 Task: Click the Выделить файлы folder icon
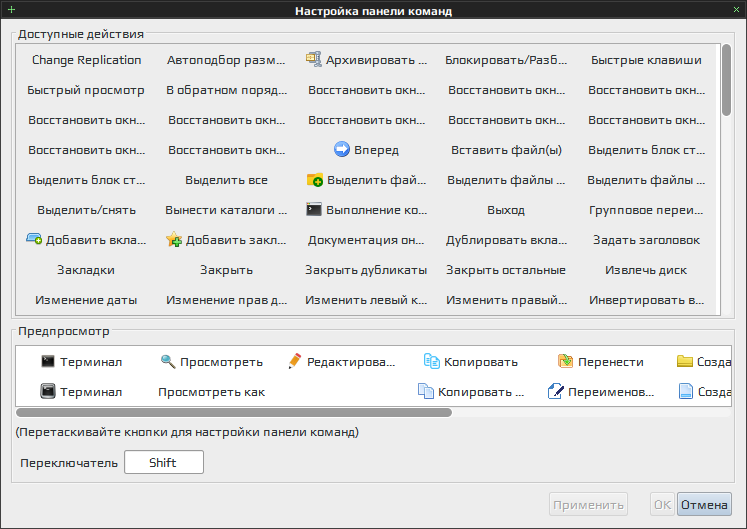(x=314, y=180)
